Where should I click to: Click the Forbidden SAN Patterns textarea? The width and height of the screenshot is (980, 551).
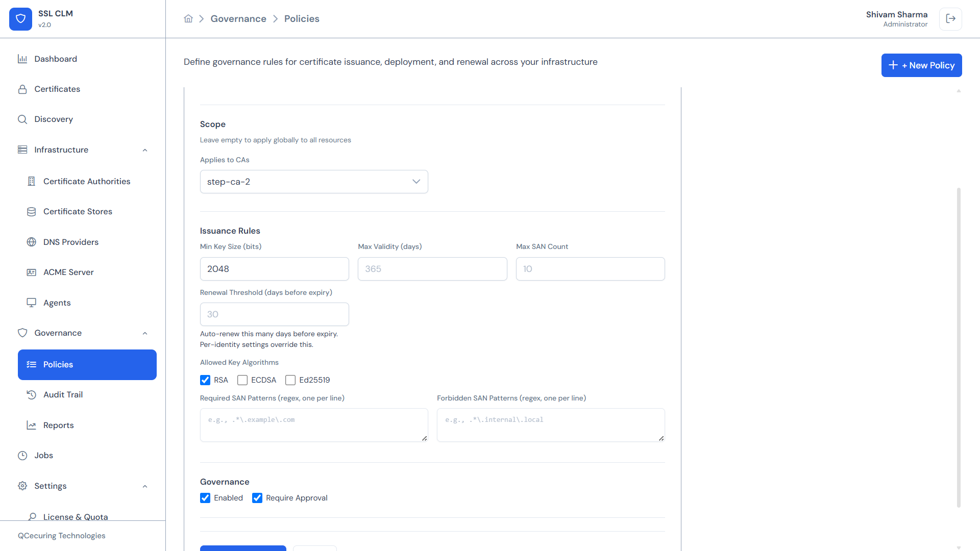551,425
